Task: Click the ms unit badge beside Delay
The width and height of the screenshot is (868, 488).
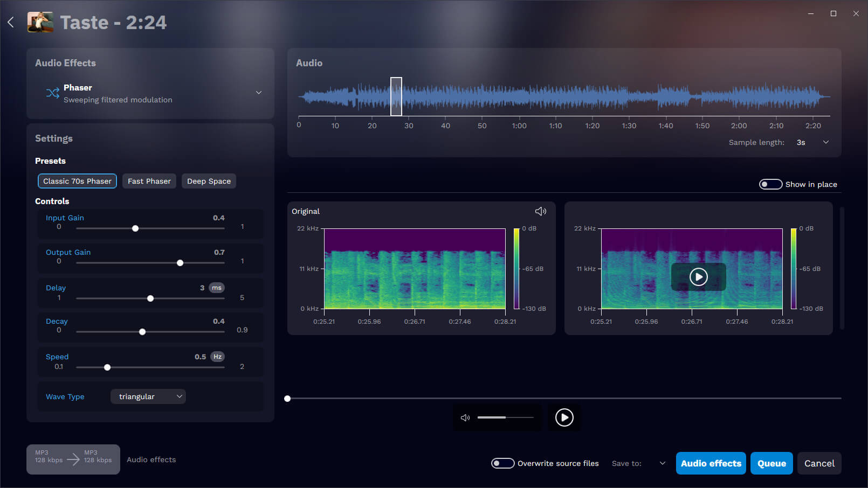Action: point(216,288)
